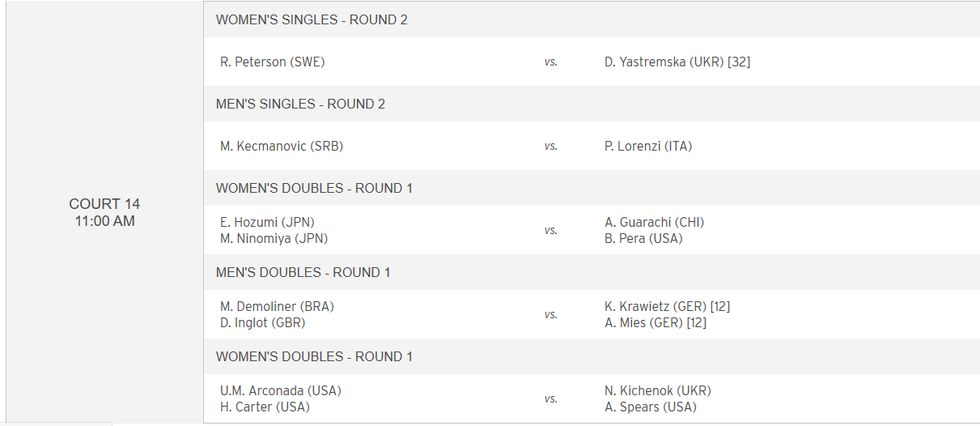This screenshot has height=426, width=980.
Task: Open N. Kichenok (UKR) profile
Action: click(x=658, y=390)
